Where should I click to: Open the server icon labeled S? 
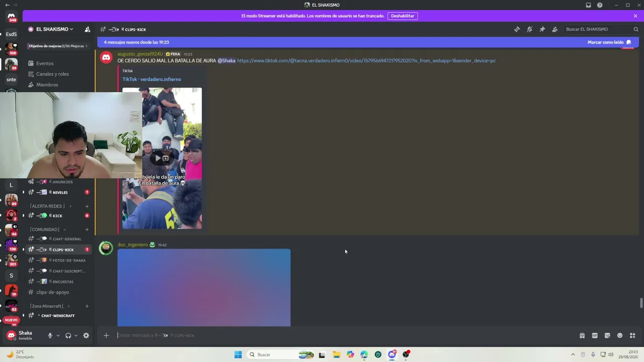(11, 276)
